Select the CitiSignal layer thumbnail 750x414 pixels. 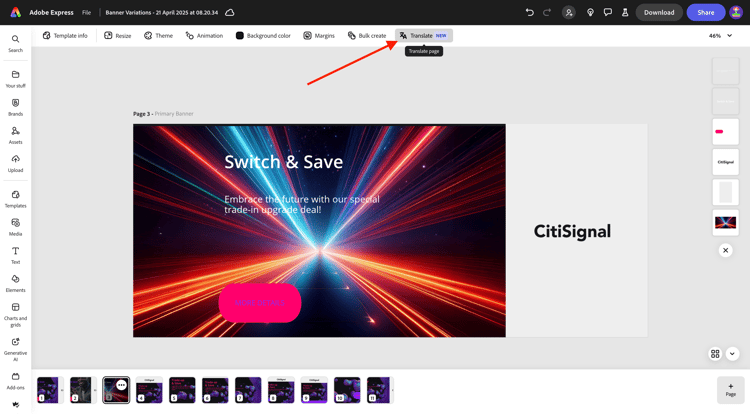click(x=726, y=162)
